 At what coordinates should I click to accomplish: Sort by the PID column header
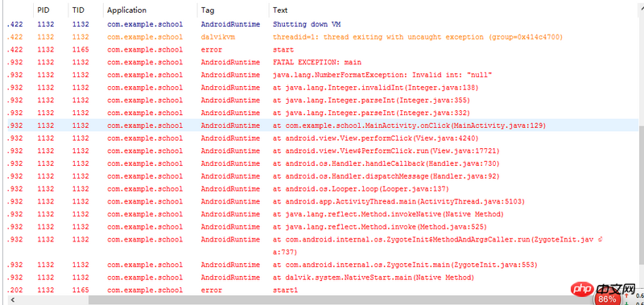[x=43, y=10]
